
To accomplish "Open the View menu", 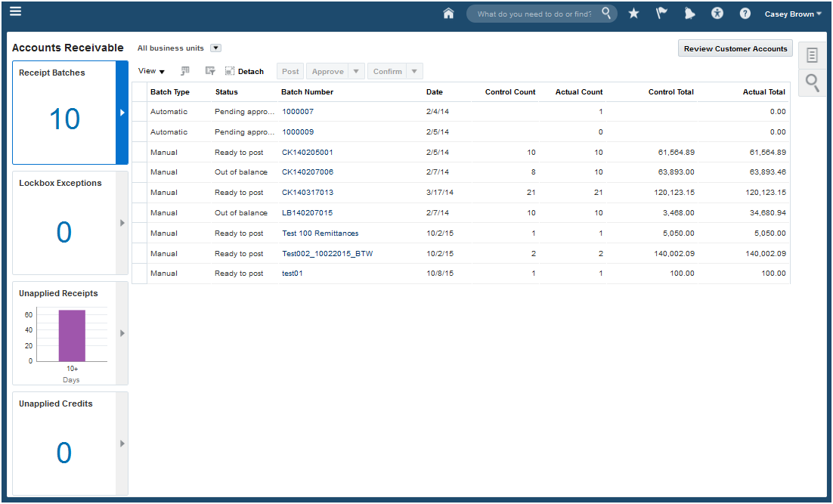I will [151, 71].
